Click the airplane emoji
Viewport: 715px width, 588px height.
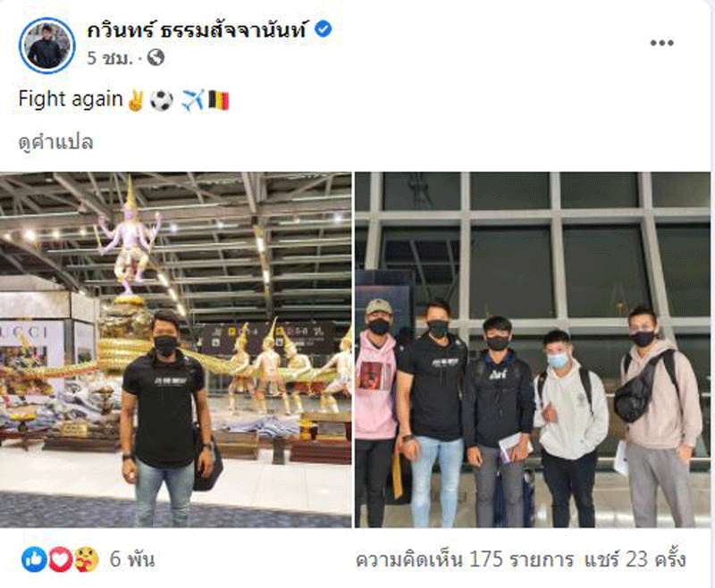click(x=192, y=100)
